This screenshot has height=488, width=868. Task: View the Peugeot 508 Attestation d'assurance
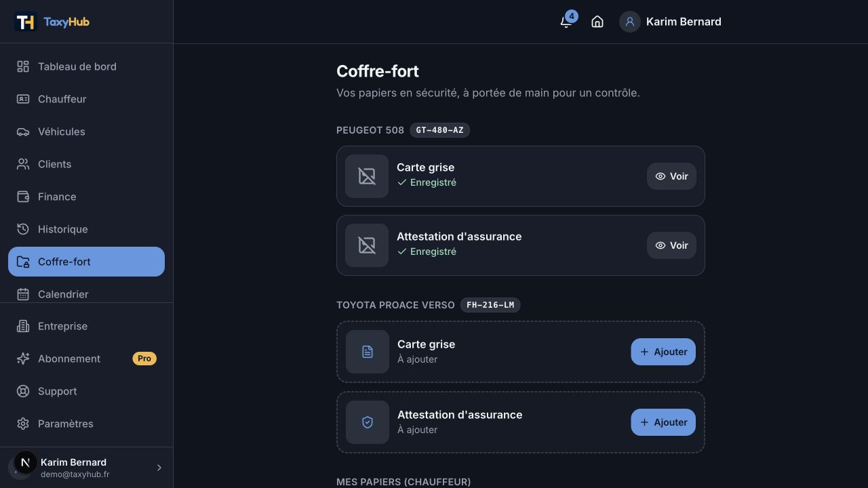pos(671,245)
